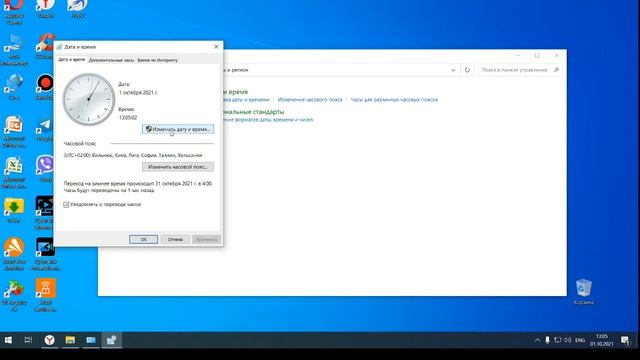Open the network icon in the system tray
Image resolution: width=640 pixels, height=360 pixels.
pyautogui.click(x=558, y=340)
